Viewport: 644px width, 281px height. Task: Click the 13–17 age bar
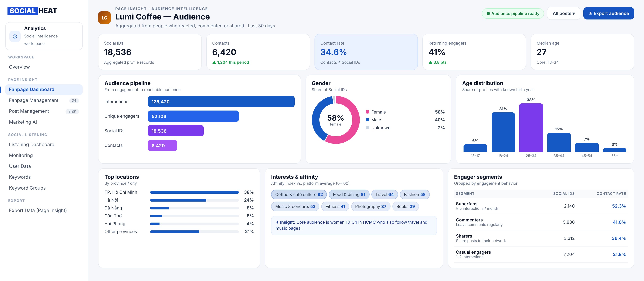point(475,148)
